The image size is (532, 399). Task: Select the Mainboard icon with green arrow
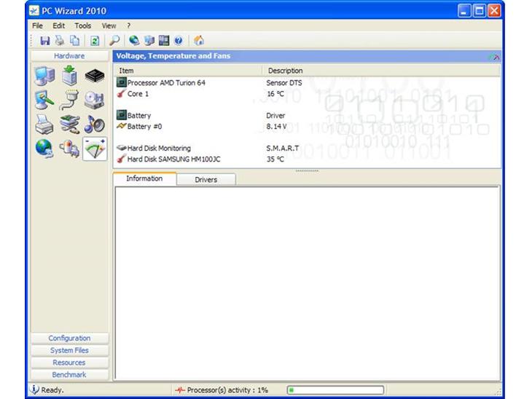coord(69,76)
